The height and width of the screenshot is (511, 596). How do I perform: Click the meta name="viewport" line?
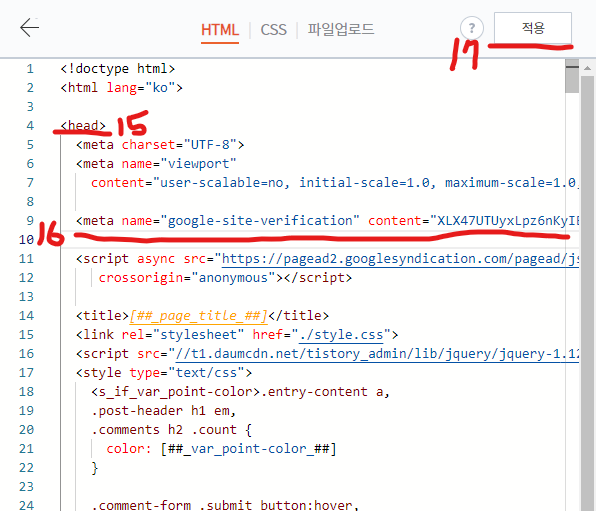pos(156,164)
